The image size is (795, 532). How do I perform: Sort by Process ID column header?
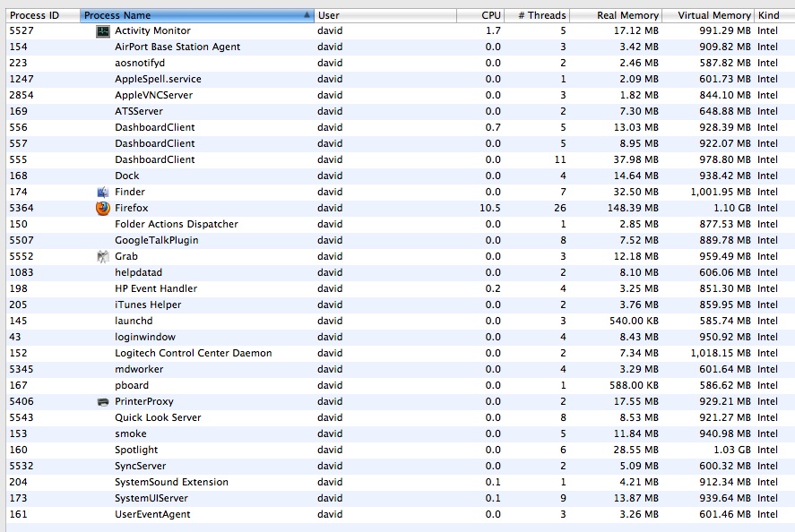pyautogui.click(x=43, y=15)
